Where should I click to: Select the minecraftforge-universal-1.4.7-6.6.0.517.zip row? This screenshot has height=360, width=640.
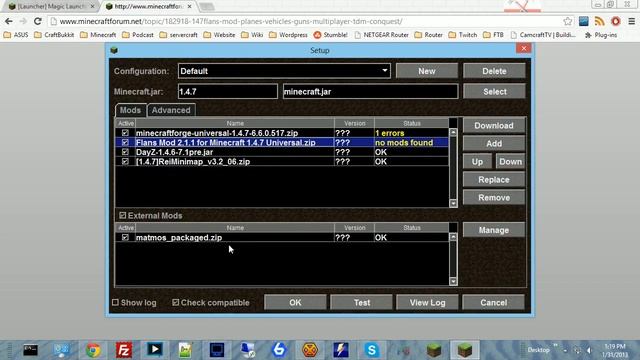tap(282, 133)
